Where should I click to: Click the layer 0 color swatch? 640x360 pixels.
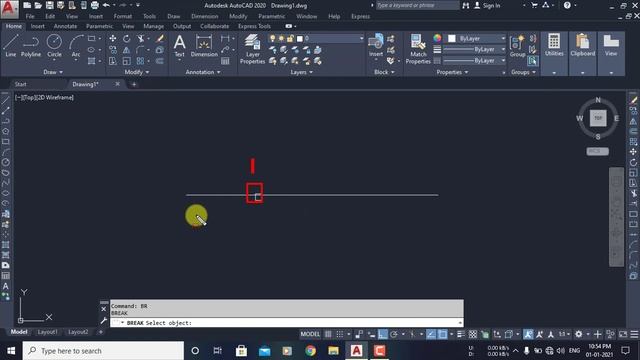tap(300, 38)
